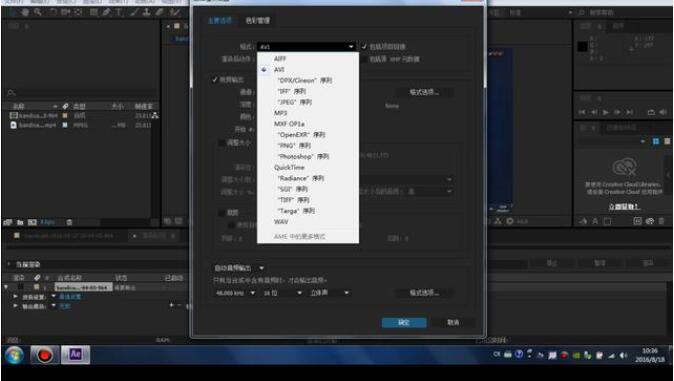Confirm with the blue OK button
This screenshot has height=381, width=674.
pos(404,322)
